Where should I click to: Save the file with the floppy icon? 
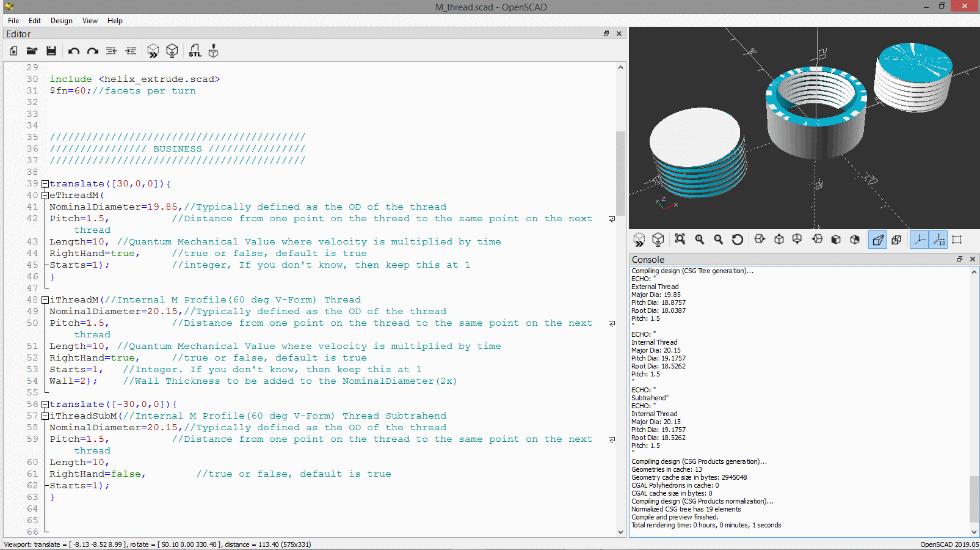coord(51,51)
